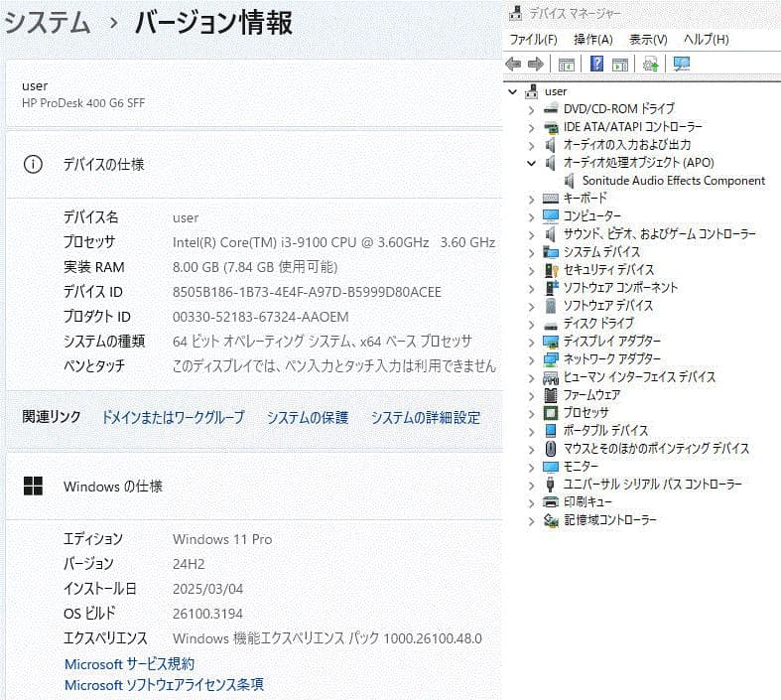The height and width of the screenshot is (700, 781).
Task: Select the ディスク ドライブ tree item label
Action: 598,324
